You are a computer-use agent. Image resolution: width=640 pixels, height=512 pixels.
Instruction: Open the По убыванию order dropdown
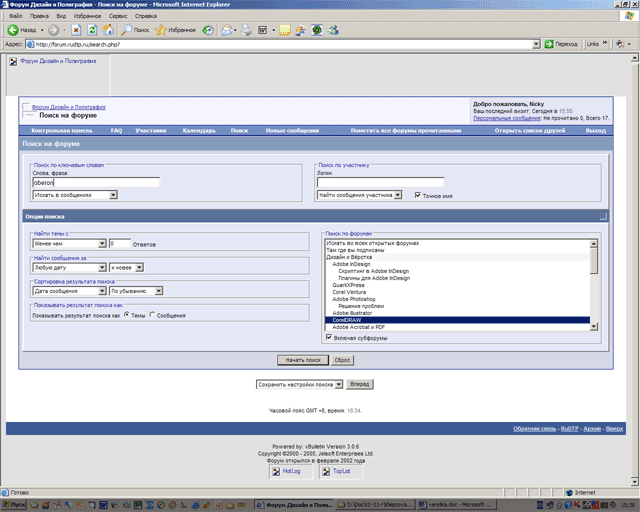[136, 291]
